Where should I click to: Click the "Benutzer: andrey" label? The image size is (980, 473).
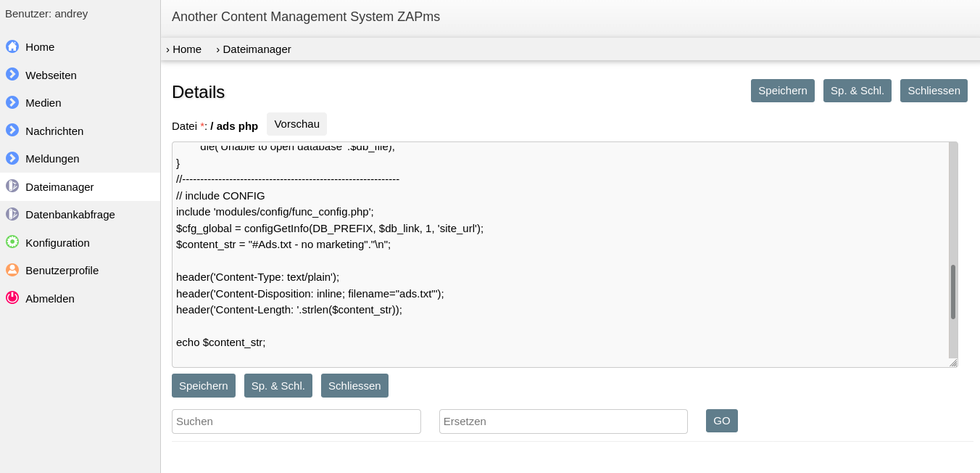[46, 13]
